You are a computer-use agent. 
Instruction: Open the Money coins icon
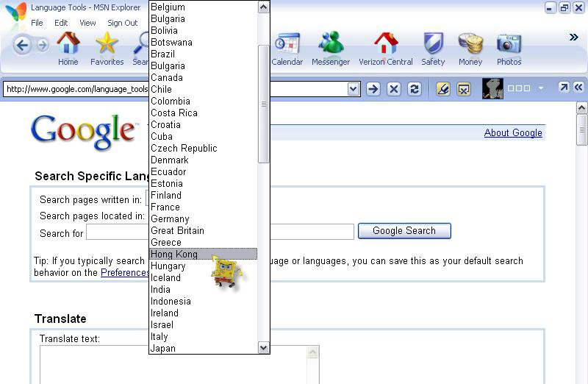point(470,49)
